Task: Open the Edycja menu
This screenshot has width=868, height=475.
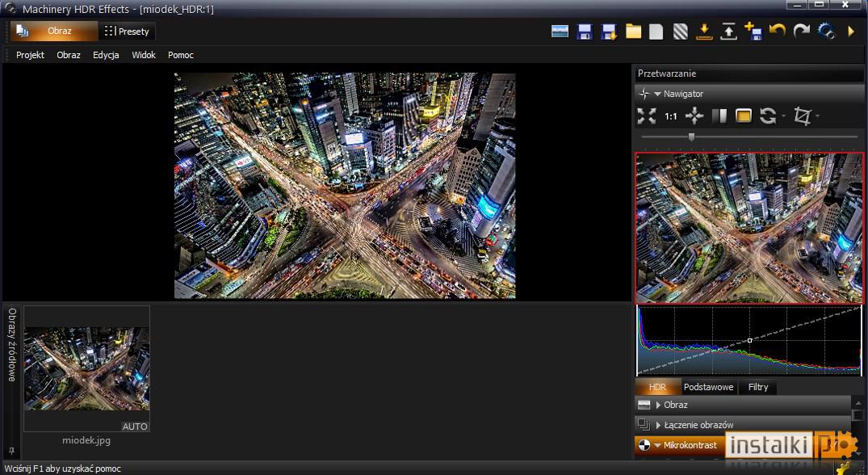Action: click(106, 55)
